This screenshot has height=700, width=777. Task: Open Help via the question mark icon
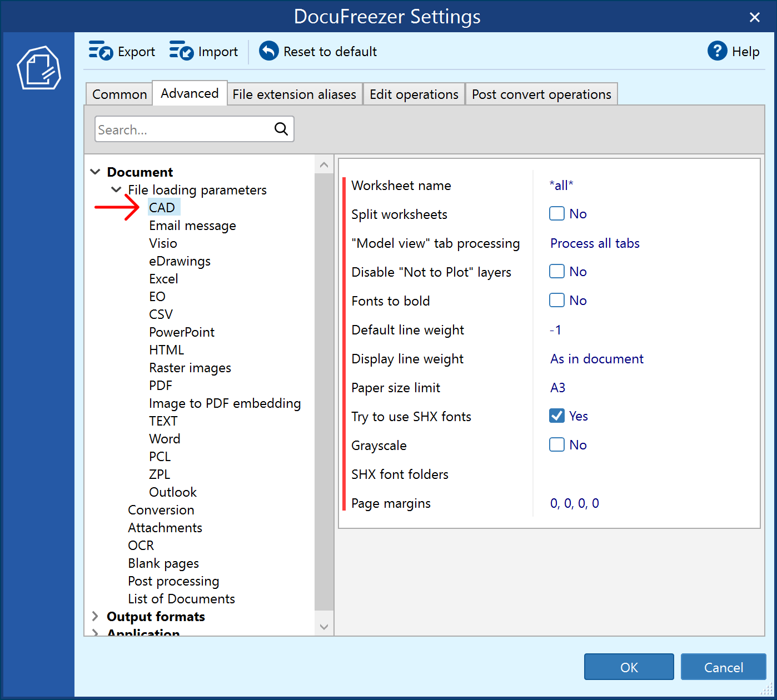[x=718, y=51]
